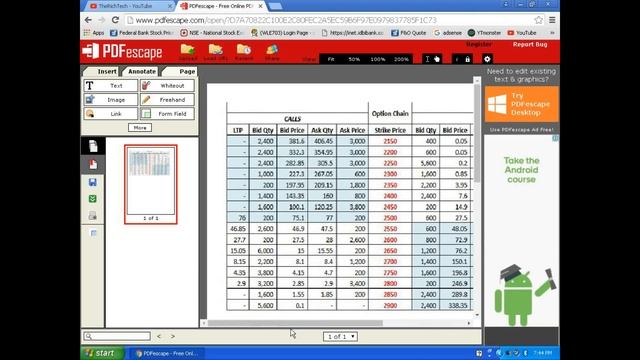Open the Windows start button

pos(102,353)
